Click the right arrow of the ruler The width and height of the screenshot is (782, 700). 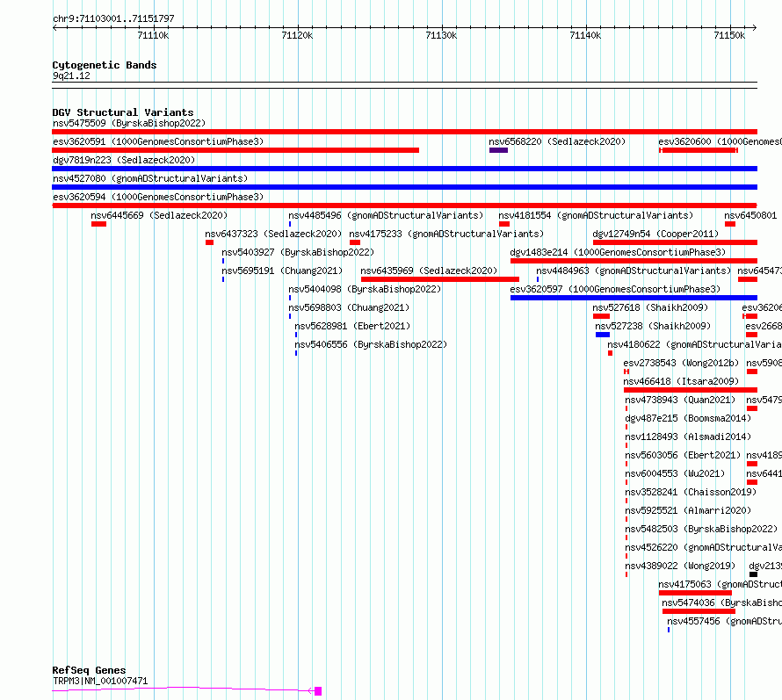(754, 27)
